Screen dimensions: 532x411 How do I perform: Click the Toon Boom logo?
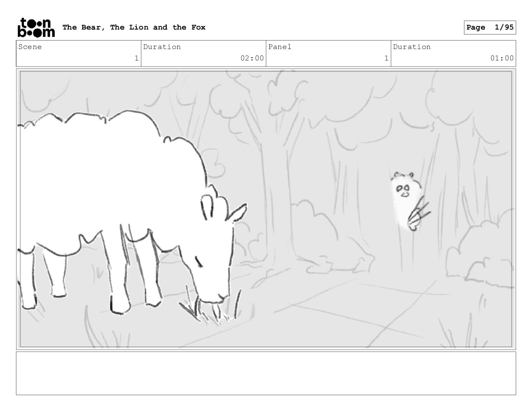36,27
